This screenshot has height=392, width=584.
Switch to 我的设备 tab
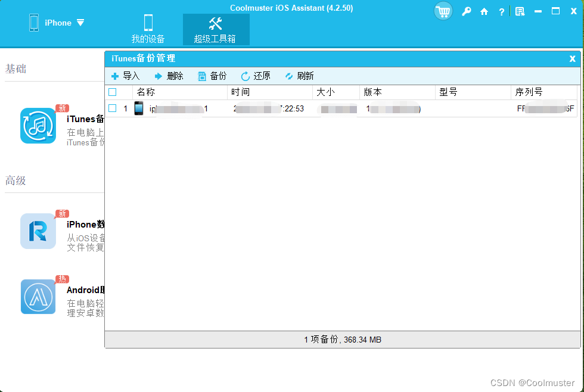148,29
